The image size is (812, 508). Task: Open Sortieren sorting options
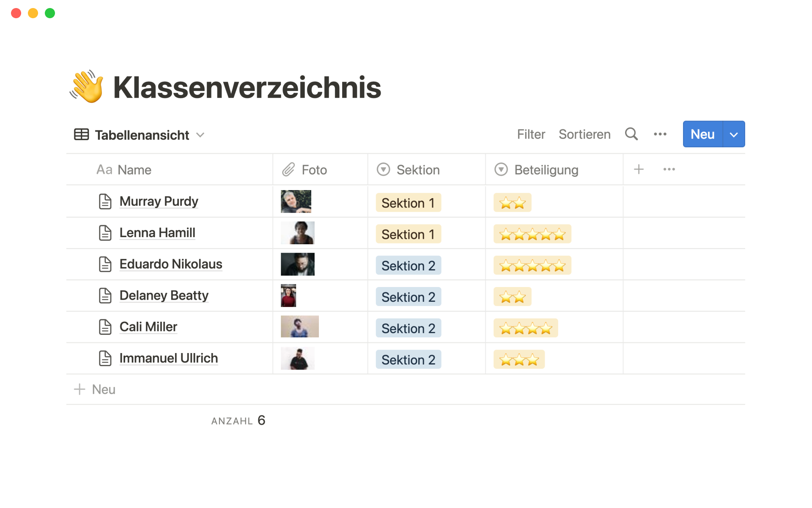(586, 135)
